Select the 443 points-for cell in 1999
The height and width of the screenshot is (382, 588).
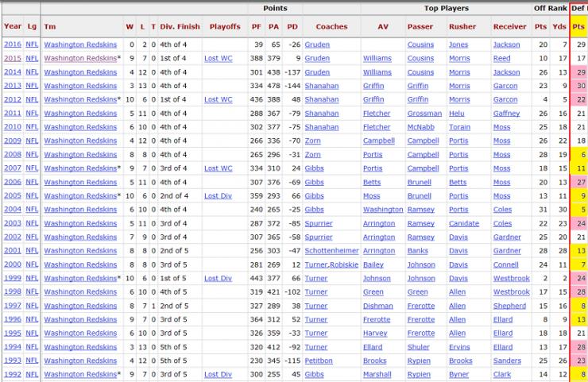pyautogui.click(x=256, y=279)
